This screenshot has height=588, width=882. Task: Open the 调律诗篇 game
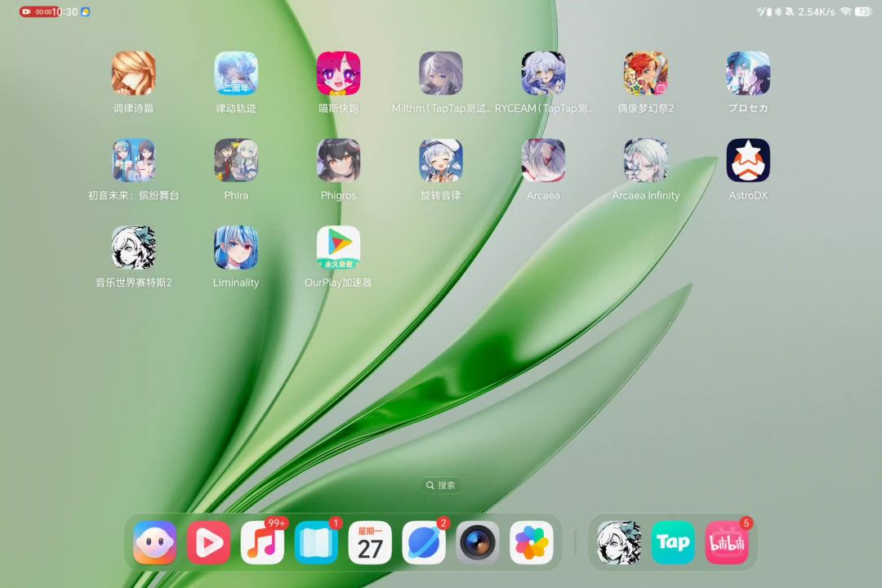133,73
